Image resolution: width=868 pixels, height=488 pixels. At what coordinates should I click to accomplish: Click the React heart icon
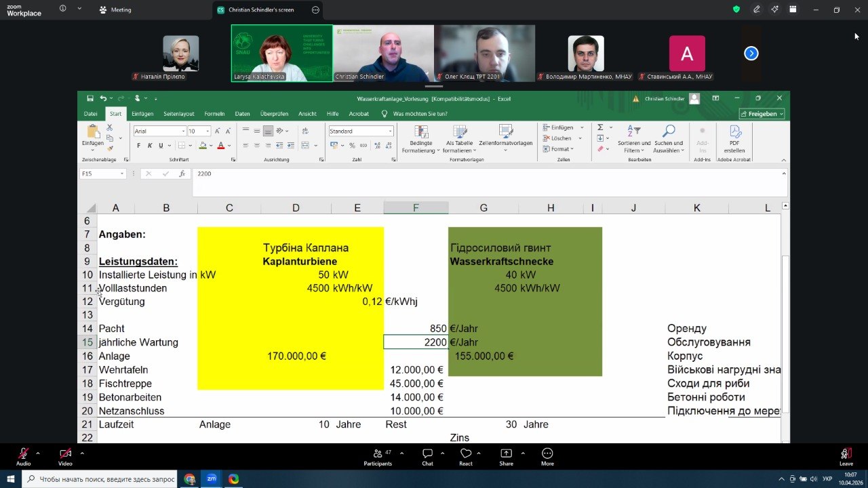click(465, 454)
